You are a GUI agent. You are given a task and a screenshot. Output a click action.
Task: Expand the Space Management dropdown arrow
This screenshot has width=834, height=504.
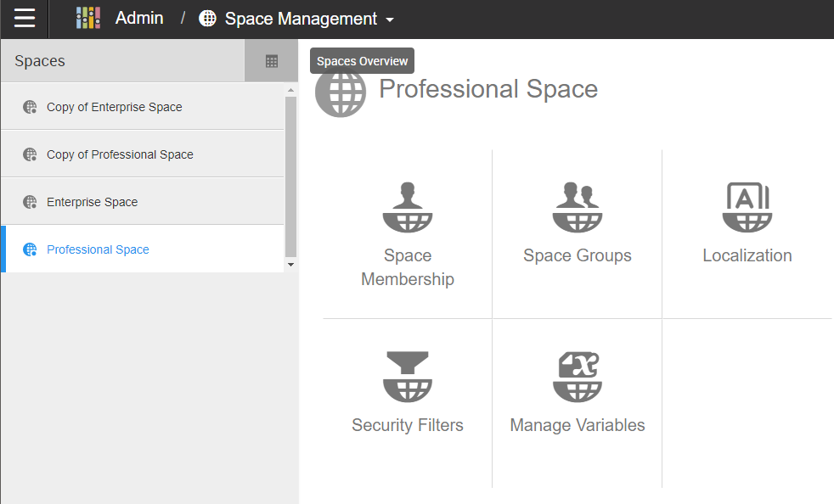click(390, 20)
